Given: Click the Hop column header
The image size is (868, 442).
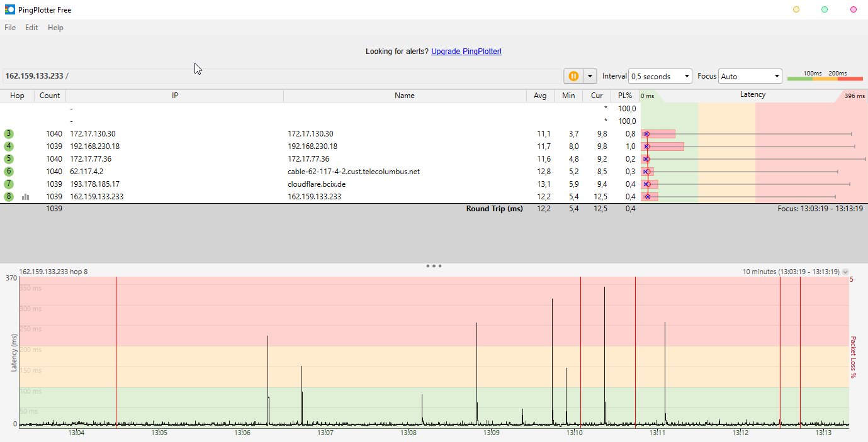Looking at the screenshot, I should tap(17, 96).
